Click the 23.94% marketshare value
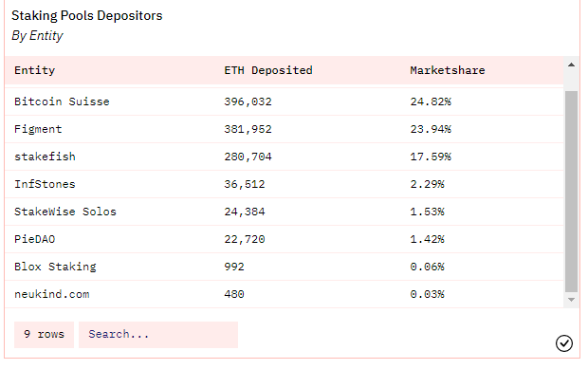588x369 pixels. [x=431, y=129]
